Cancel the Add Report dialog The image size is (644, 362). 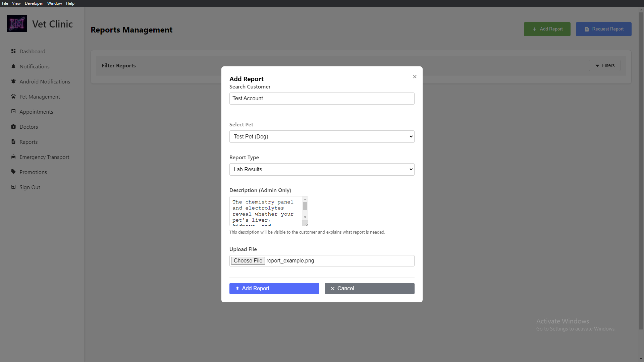pos(369,288)
